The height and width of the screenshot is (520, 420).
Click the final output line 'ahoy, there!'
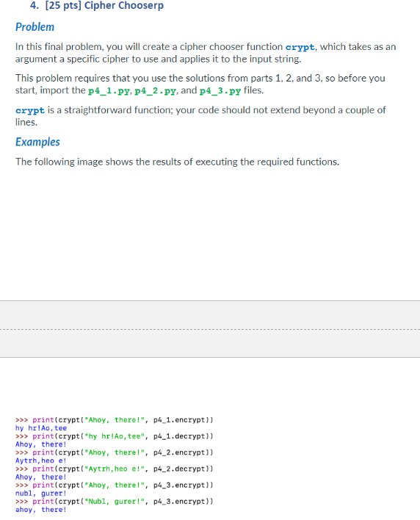pyautogui.click(x=41, y=510)
